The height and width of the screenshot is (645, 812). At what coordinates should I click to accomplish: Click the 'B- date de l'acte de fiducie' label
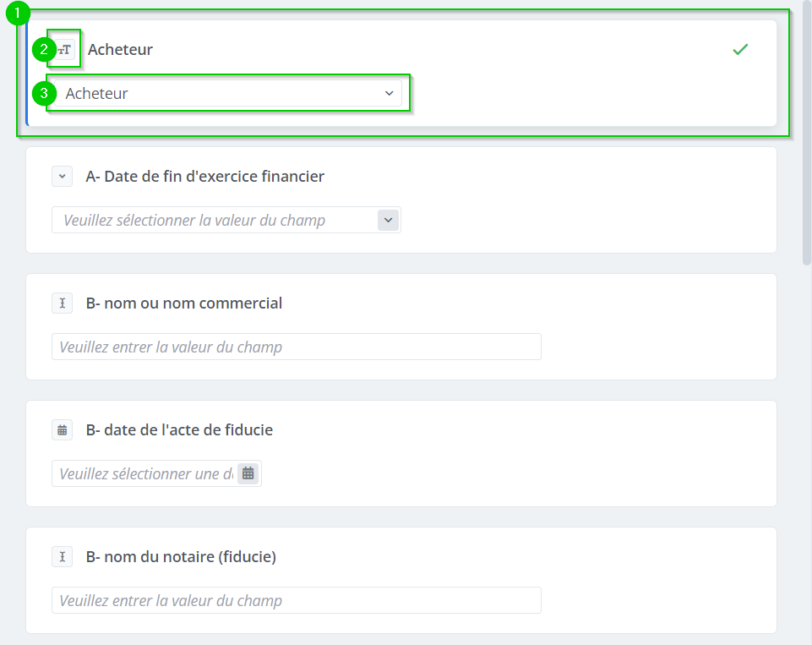click(179, 430)
